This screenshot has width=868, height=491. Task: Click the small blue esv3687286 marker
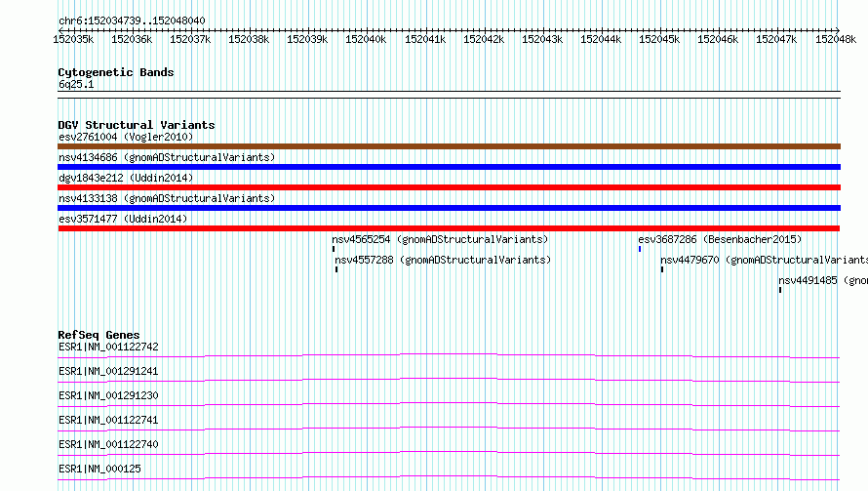[x=640, y=249]
